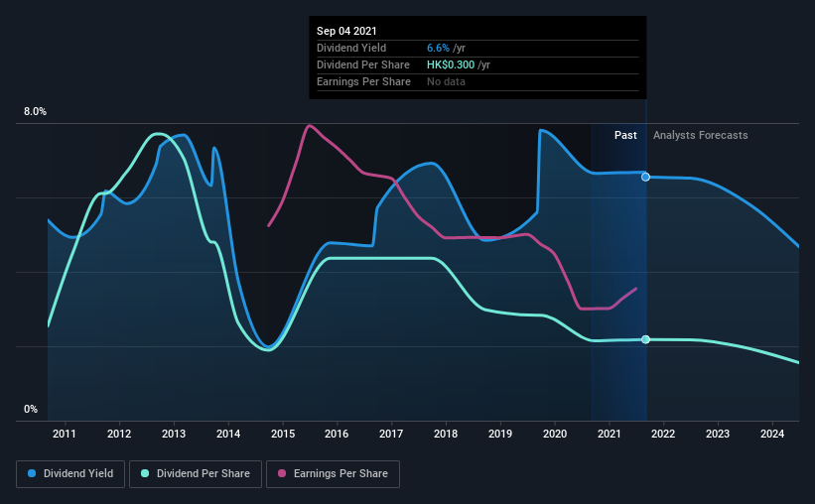Click the 2014 x-axis label

pos(228,434)
